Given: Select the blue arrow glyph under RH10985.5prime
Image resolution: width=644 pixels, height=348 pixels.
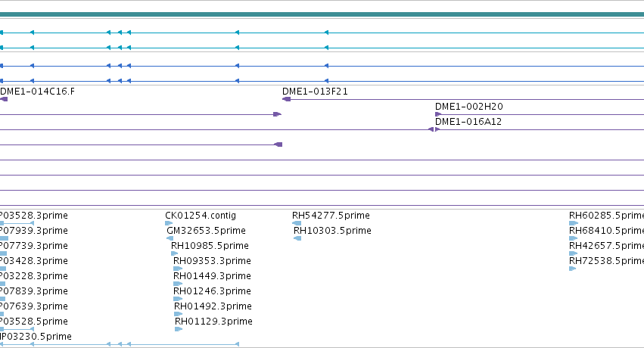Looking at the screenshot, I should (175, 253).
